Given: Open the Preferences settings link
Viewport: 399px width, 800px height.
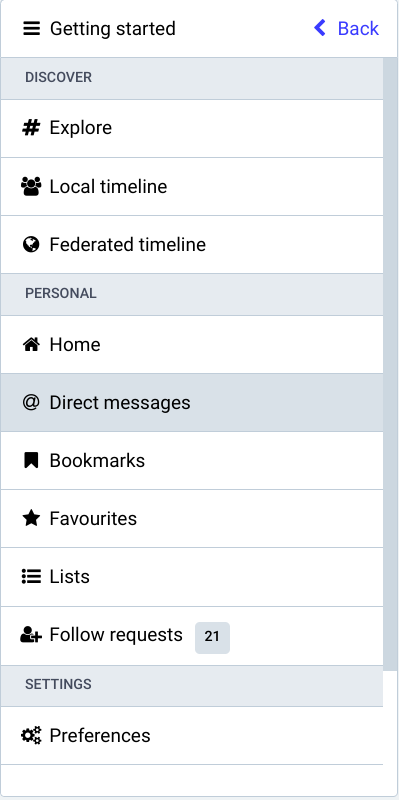Looking at the screenshot, I should (x=192, y=736).
